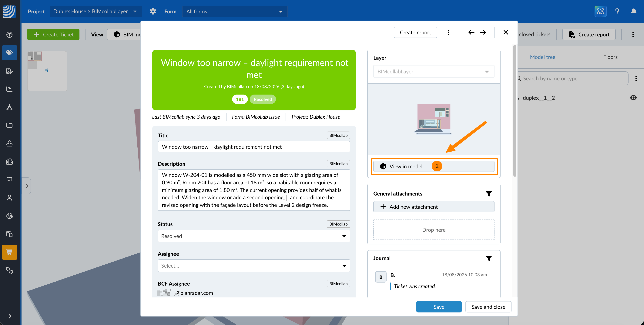644x325 pixels.
Task: Click the ticket number 181 badge
Action: click(x=240, y=99)
